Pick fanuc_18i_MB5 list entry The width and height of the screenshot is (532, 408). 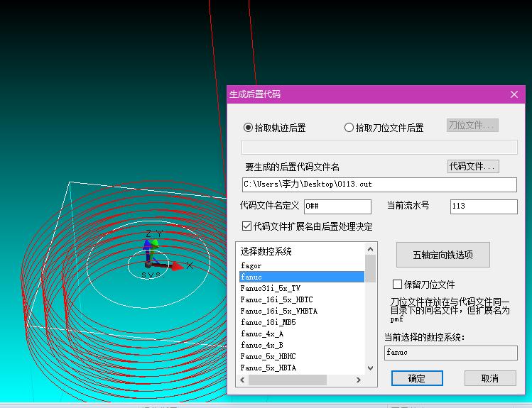click(x=302, y=322)
